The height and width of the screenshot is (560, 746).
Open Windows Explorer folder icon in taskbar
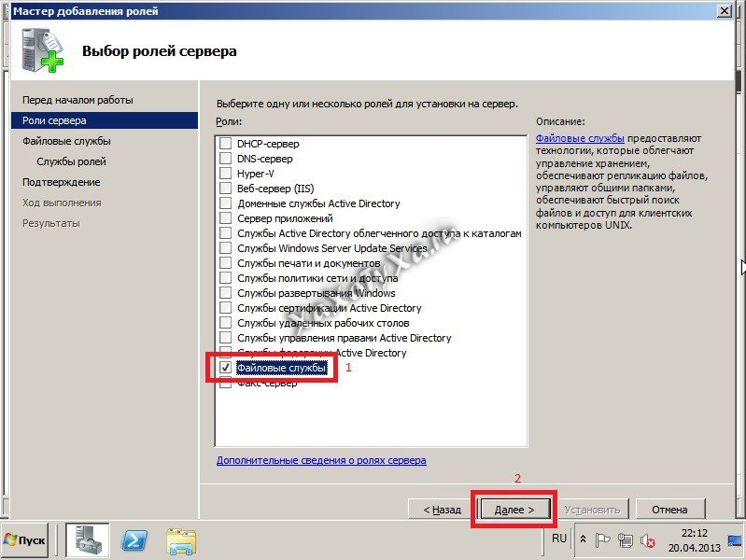pos(181,541)
